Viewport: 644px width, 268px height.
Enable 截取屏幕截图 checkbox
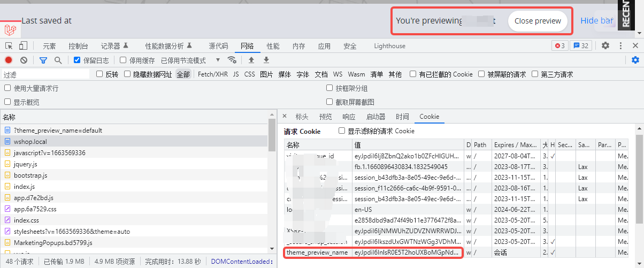click(x=329, y=102)
